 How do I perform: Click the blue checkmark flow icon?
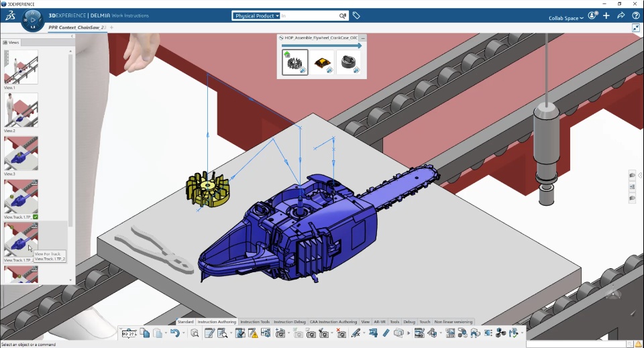513,333
